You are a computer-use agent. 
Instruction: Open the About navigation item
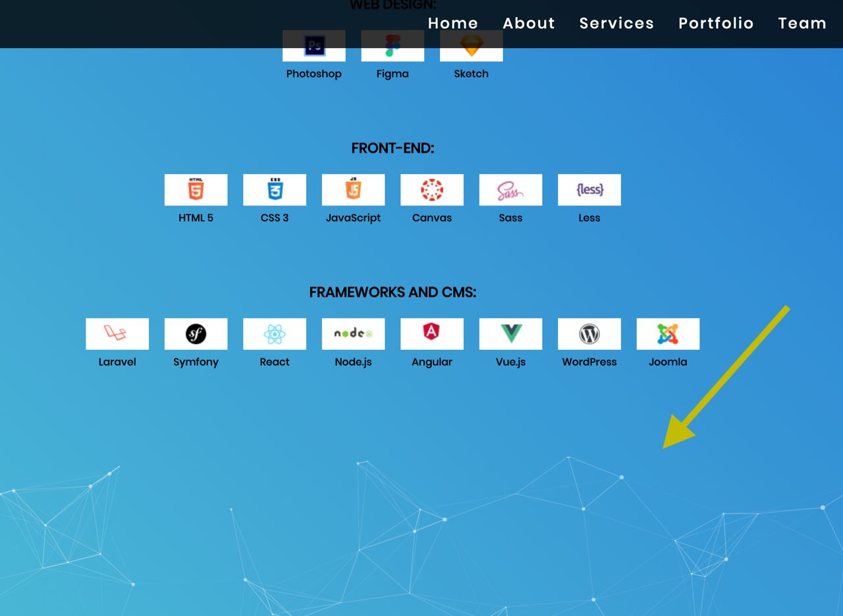click(x=529, y=23)
